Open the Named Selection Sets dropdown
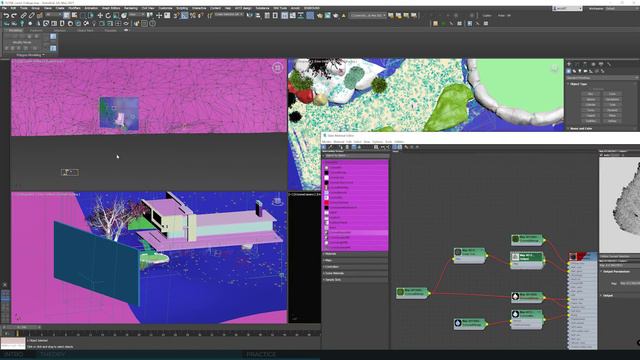The width and height of the screenshot is (640, 360). [229, 15]
